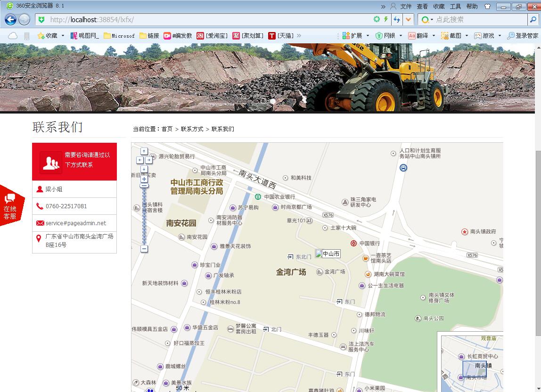Image resolution: width=541 pixels, height=392 pixels.
Task: Zoom in the map with plus button
Action: click(144, 179)
